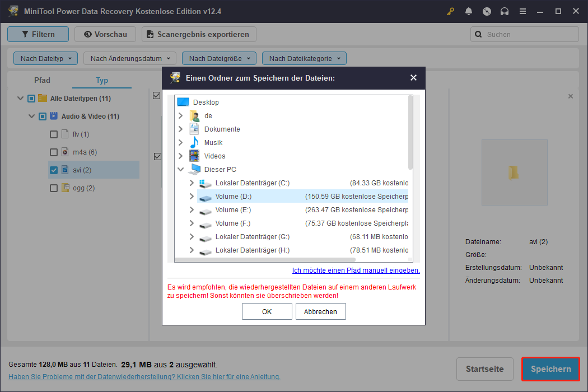Switch to the Pfad tab
The height and width of the screenshot is (392, 588).
click(42, 80)
